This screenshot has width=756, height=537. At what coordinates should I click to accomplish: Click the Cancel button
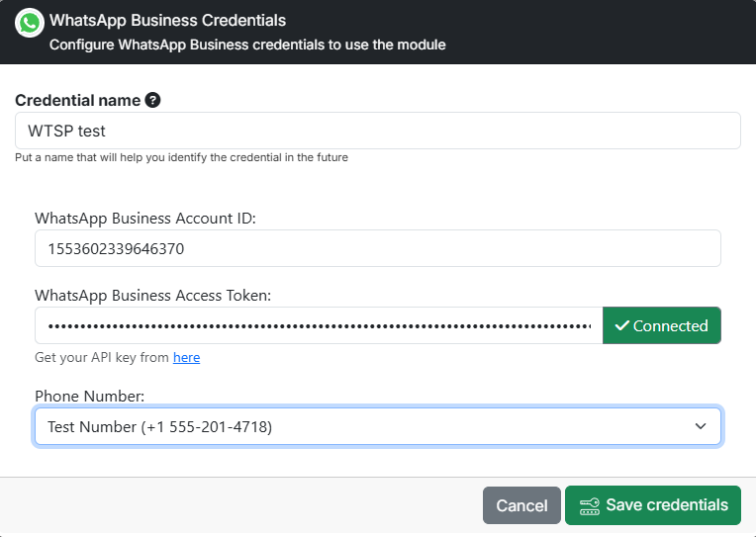(x=521, y=505)
